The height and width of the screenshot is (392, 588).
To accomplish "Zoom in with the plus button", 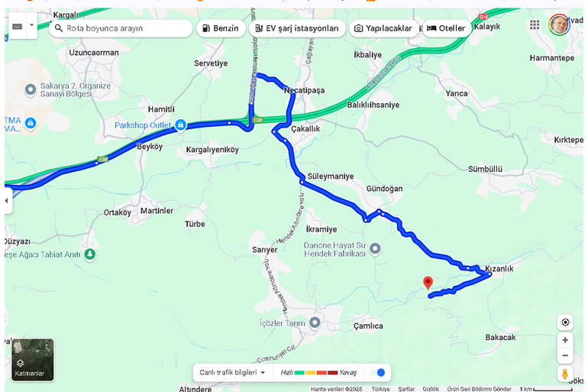I will click(565, 340).
